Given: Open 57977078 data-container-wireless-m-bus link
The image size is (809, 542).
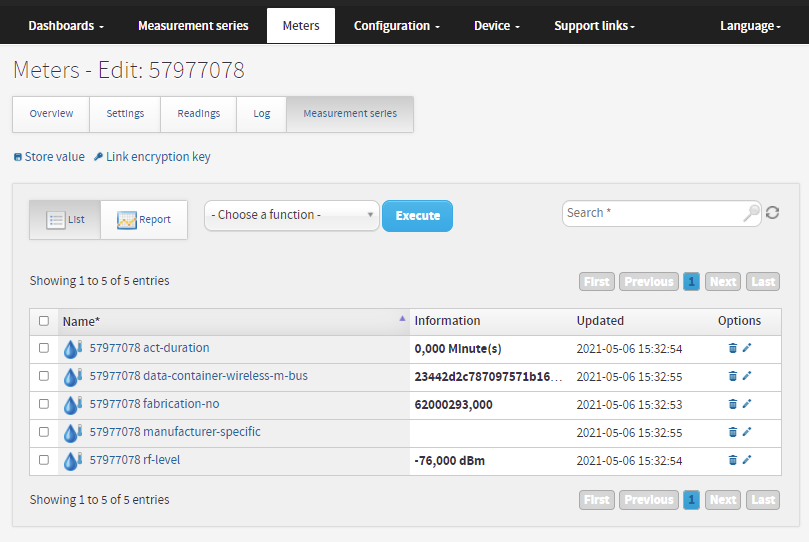Looking at the screenshot, I should 199,376.
